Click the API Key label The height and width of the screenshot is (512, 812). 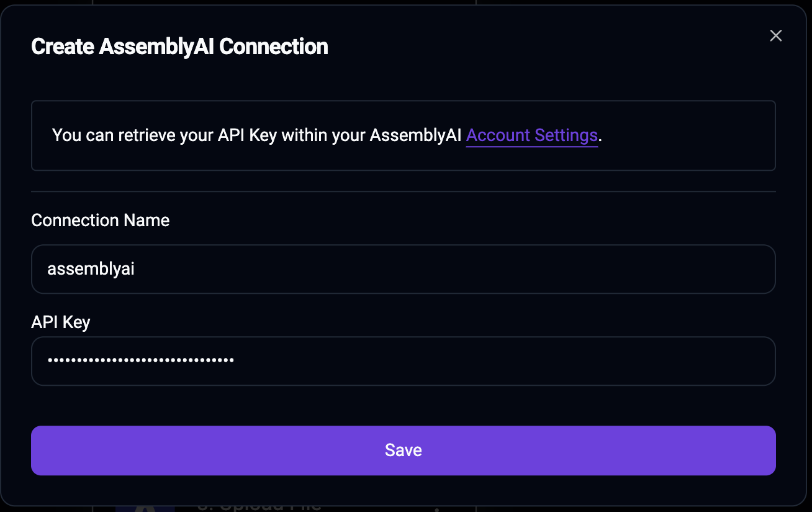click(x=60, y=322)
